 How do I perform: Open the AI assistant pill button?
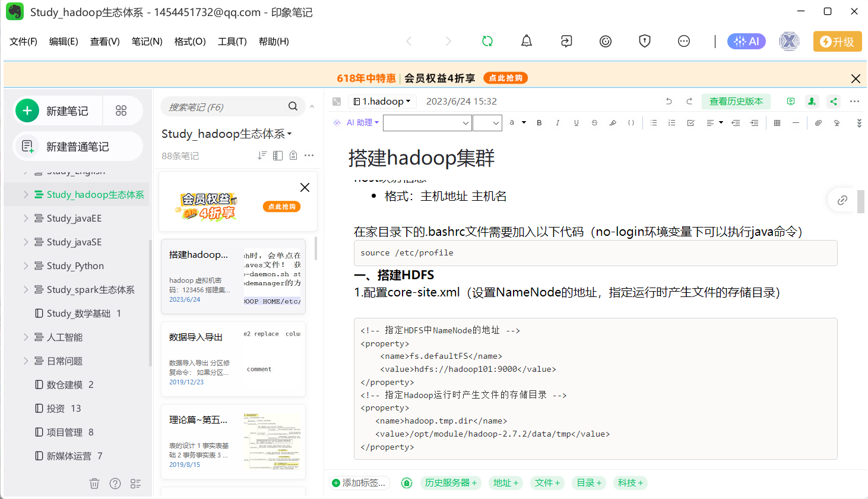coord(746,41)
